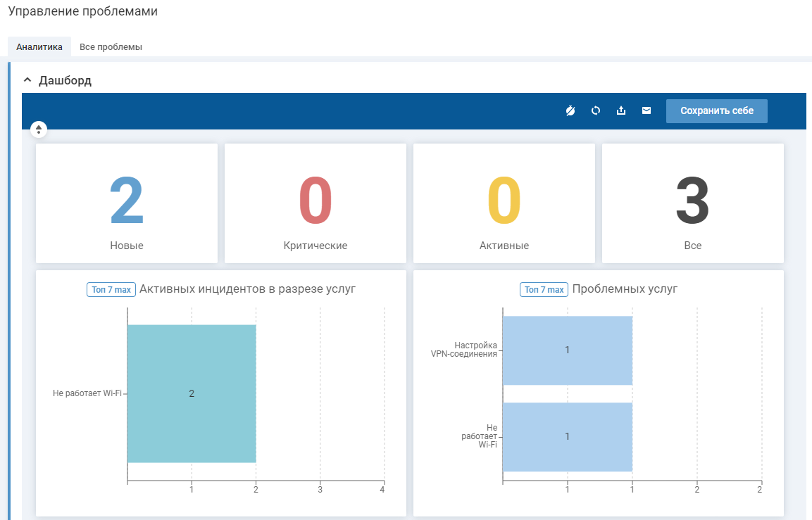Click the Проблемных услуг chart title
Image resolution: width=812 pixels, height=520 pixels.
[x=625, y=289]
